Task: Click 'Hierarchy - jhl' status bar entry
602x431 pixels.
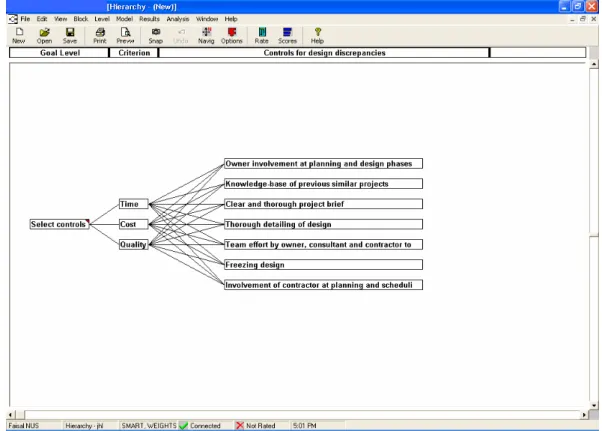Action: click(84, 426)
